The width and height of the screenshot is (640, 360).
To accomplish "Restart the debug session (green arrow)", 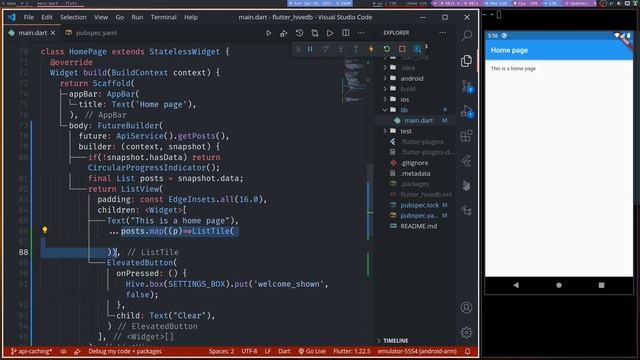I will coord(387,49).
